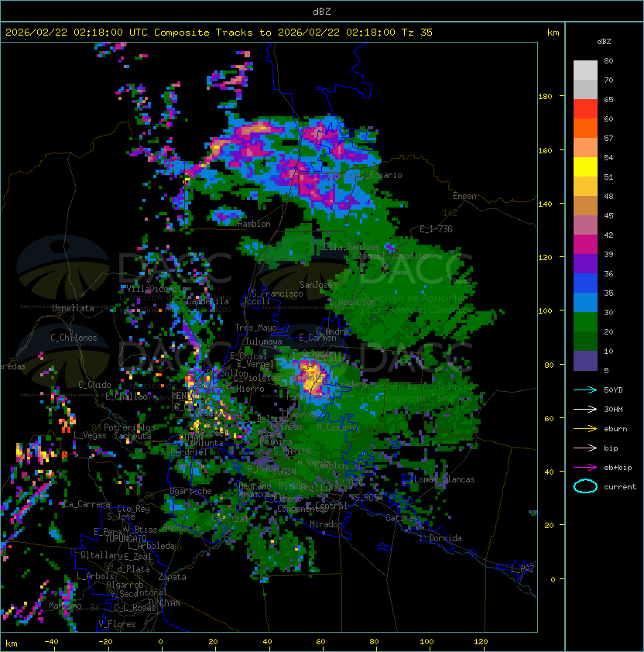The image size is (644, 652).
Task: Click the 'E_1-736' label on map
Action: (436, 229)
